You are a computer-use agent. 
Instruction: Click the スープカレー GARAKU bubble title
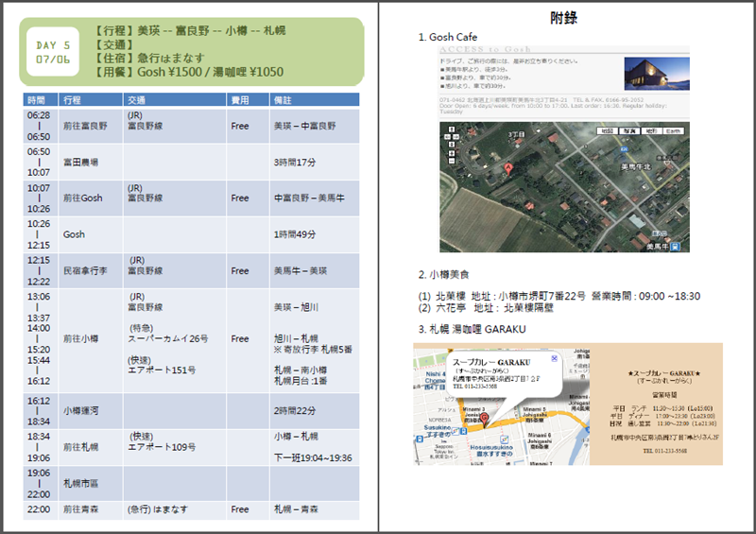tap(491, 362)
